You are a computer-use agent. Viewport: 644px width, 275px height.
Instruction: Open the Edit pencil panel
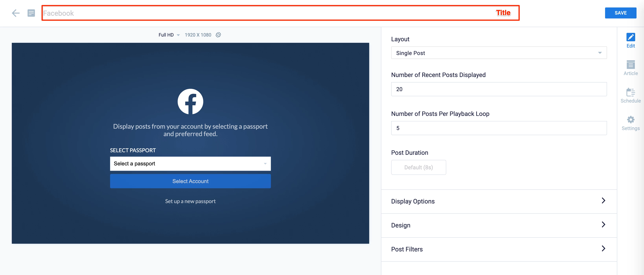click(630, 40)
